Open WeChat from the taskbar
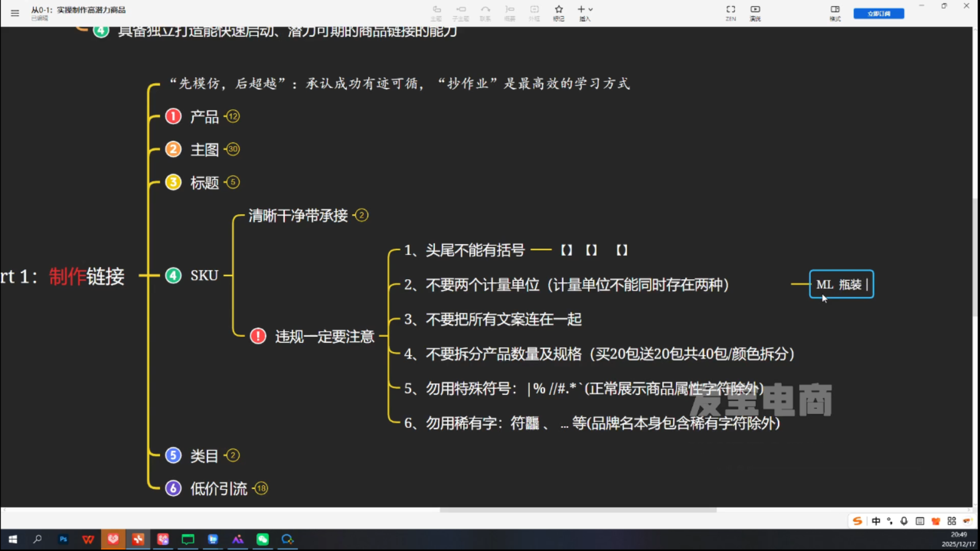The width and height of the screenshot is (980, 551). [263, 539]
